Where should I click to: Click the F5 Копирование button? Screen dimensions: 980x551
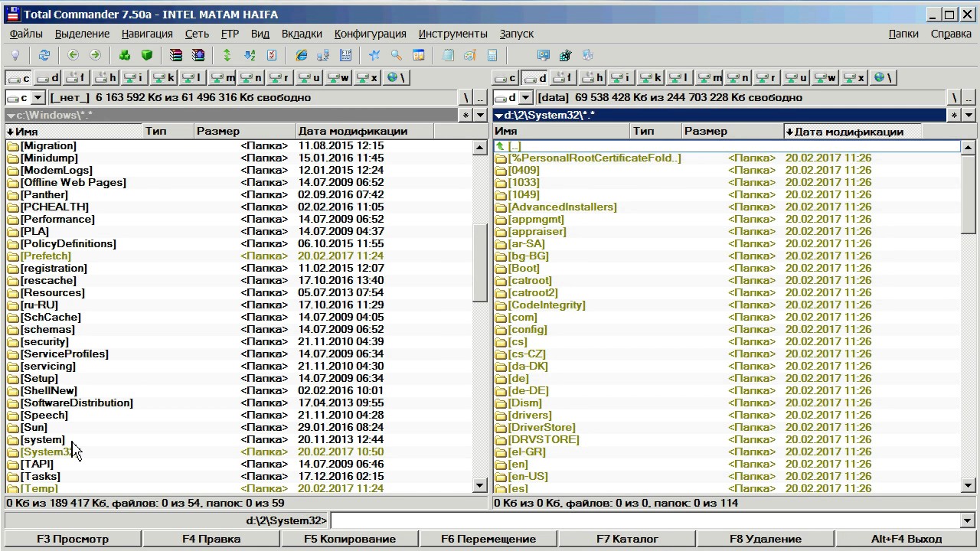coord(350,539)
